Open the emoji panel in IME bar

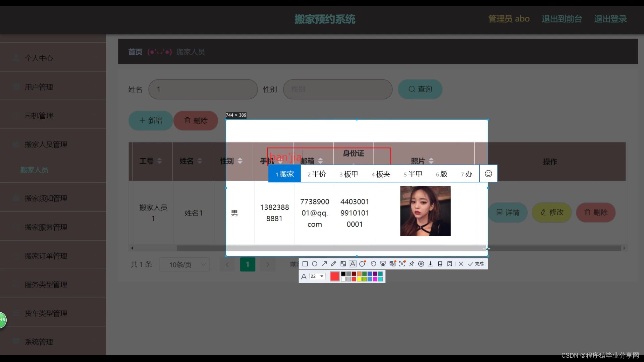[x=488, y=174]
